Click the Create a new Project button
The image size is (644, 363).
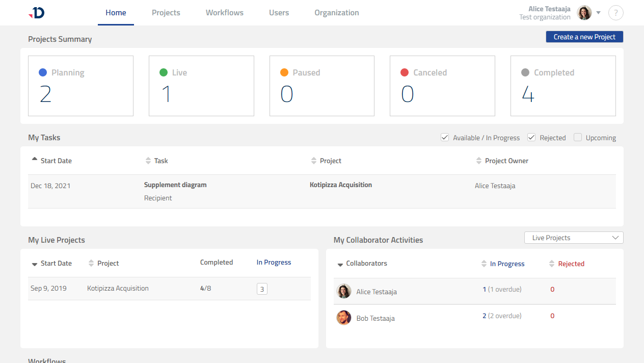click(584, 36)
